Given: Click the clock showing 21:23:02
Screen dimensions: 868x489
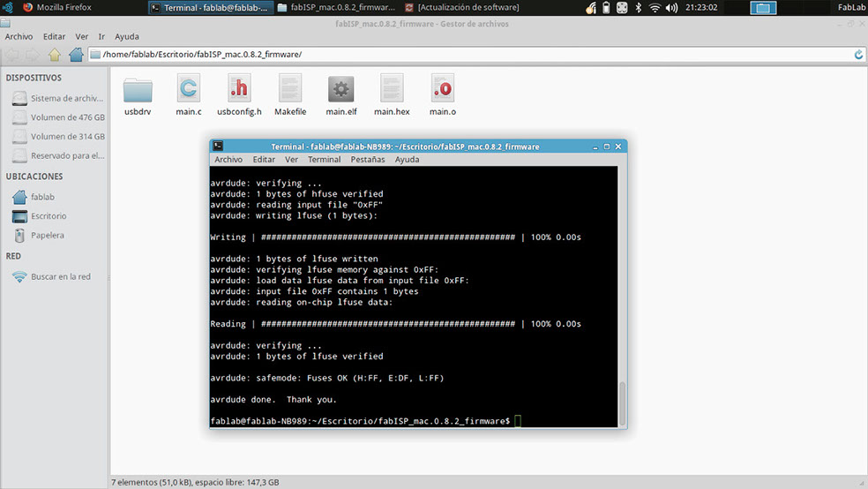Looking at the screenshot, I should (701, 8).
